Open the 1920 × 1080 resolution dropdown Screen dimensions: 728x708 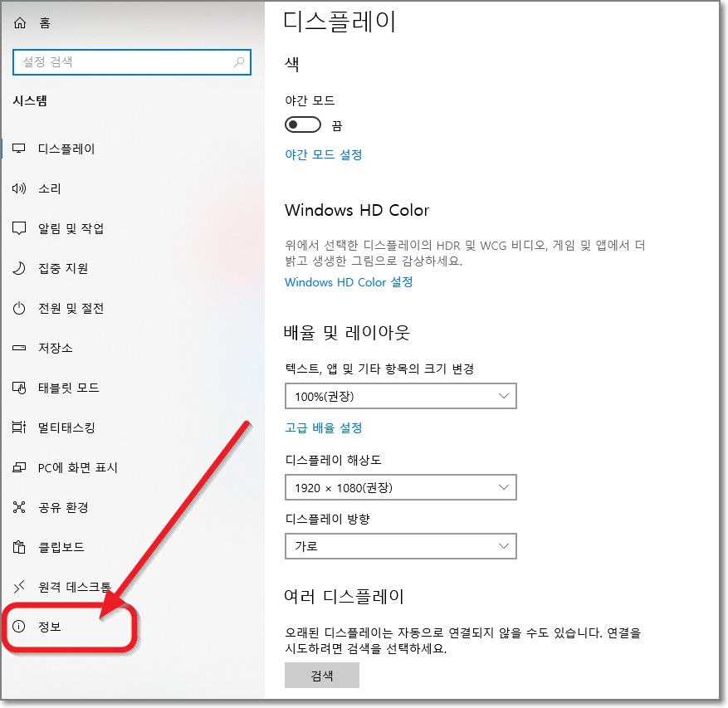[x=401, y=487]
